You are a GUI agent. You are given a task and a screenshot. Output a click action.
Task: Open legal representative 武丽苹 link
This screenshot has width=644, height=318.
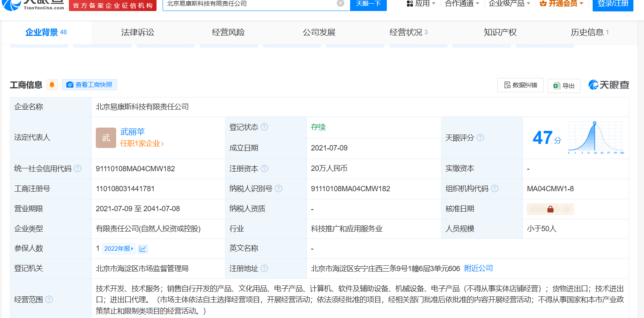[x=132, y=132]
